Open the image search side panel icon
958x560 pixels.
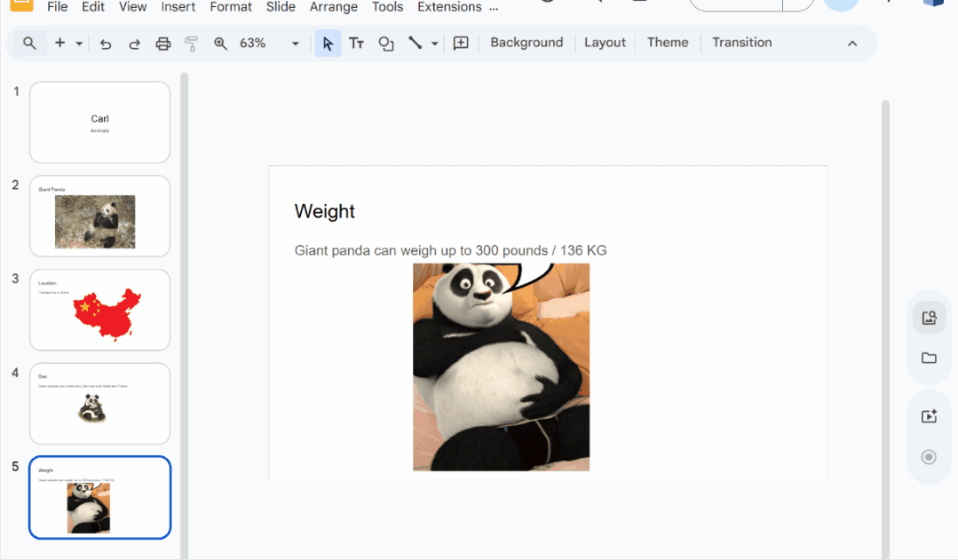point(929,318)
